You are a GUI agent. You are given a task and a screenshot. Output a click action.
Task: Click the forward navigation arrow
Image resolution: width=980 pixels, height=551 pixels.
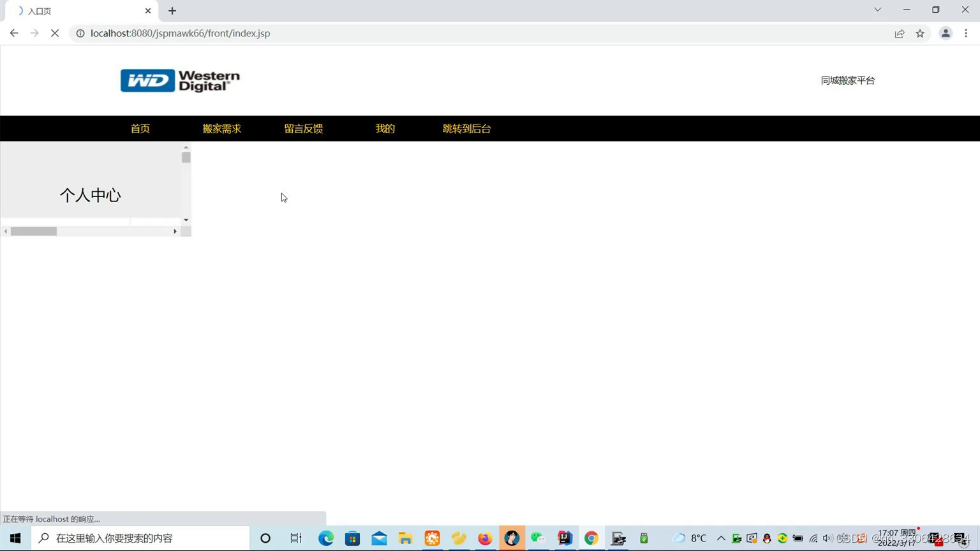[x=34, y=33]
